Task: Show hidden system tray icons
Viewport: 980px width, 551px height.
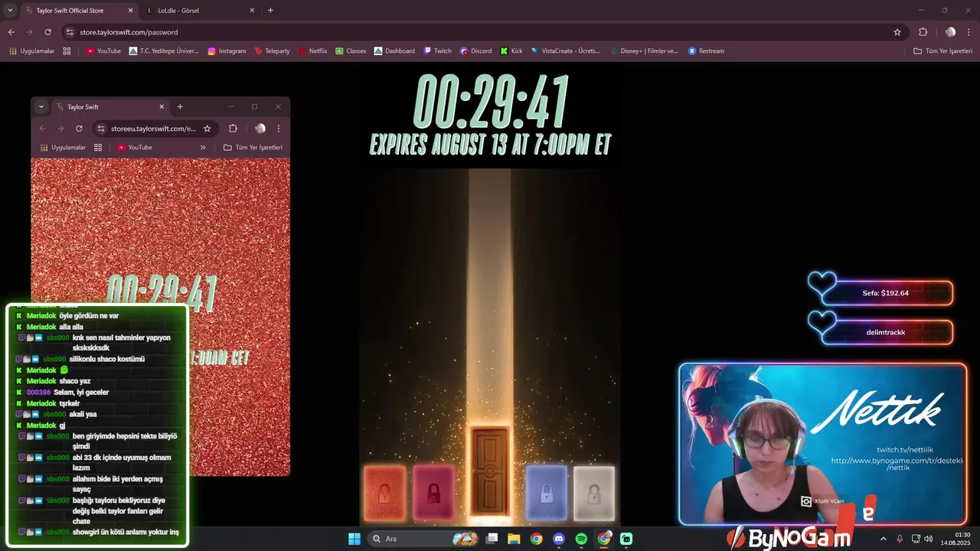Action: coord(883,539)
